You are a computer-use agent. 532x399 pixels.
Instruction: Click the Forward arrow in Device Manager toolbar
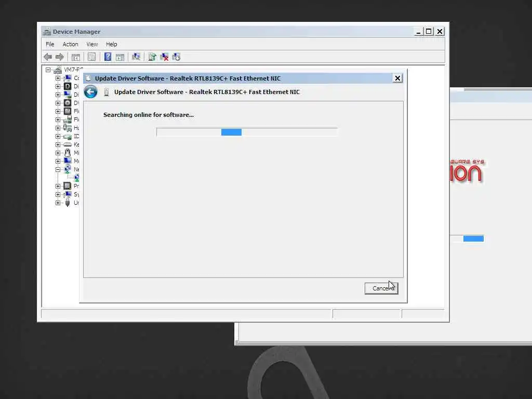point(60,57)
